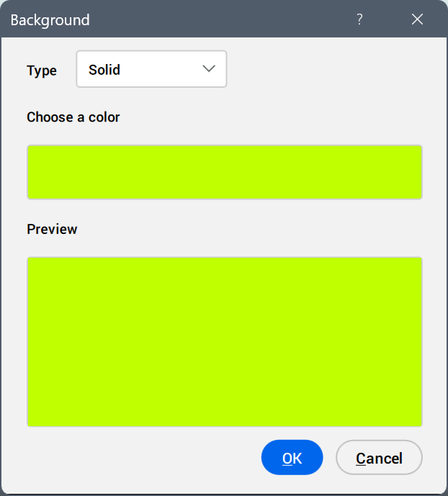Close the Background dialog with X
This screenshot has height=496, width=448.
tap(417, 19)
